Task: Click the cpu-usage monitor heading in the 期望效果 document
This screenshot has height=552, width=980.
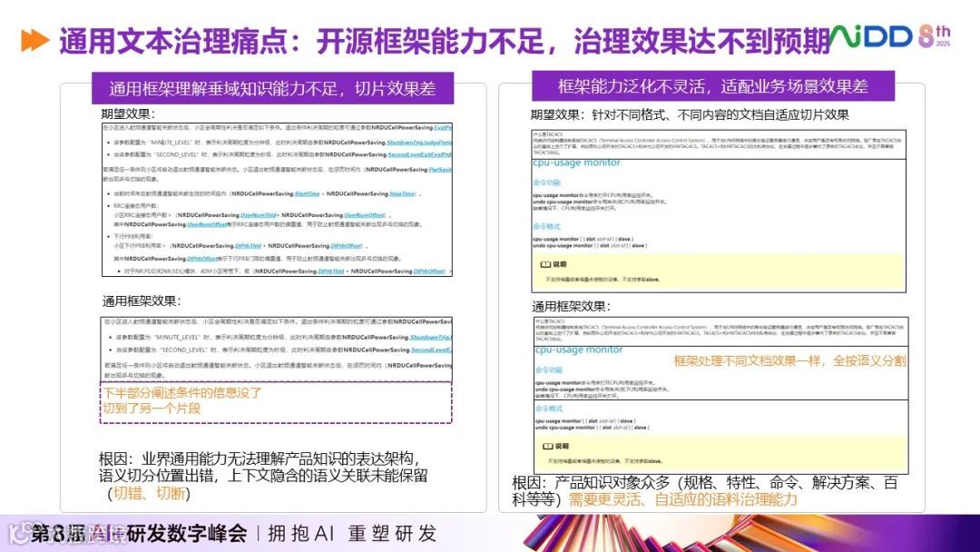Action: (x=576, y=163)
